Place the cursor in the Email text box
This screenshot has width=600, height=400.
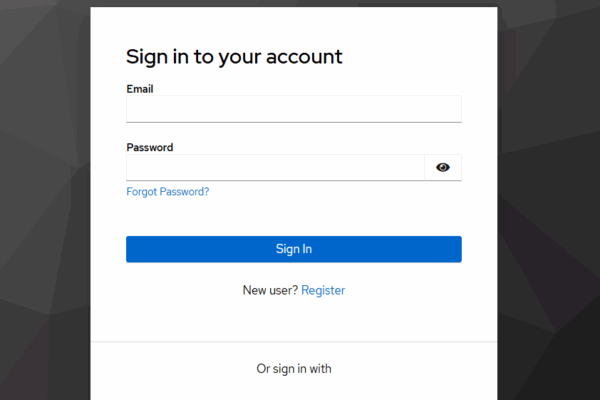point(293,109)
